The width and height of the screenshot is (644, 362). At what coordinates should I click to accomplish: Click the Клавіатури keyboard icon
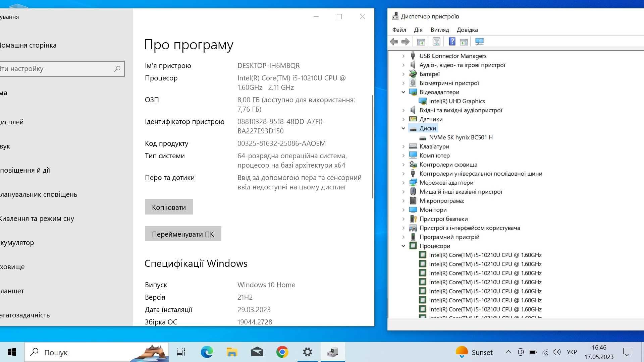(x=413, y=146)
